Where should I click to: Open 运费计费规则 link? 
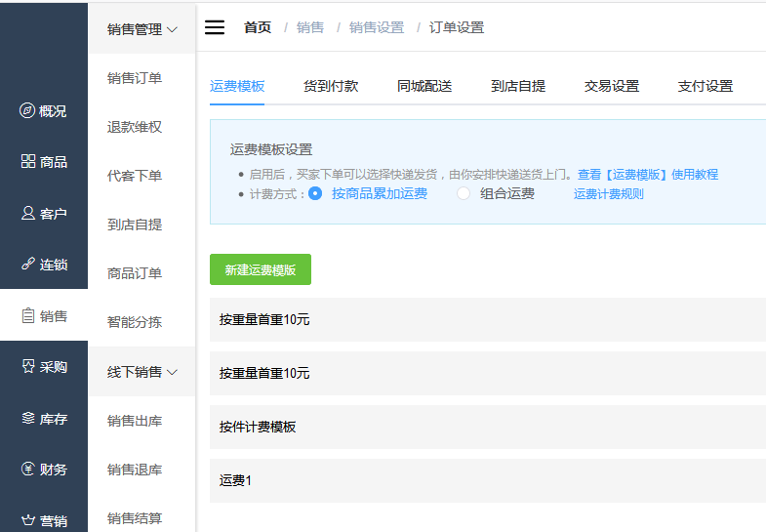(x=608, y=194)
